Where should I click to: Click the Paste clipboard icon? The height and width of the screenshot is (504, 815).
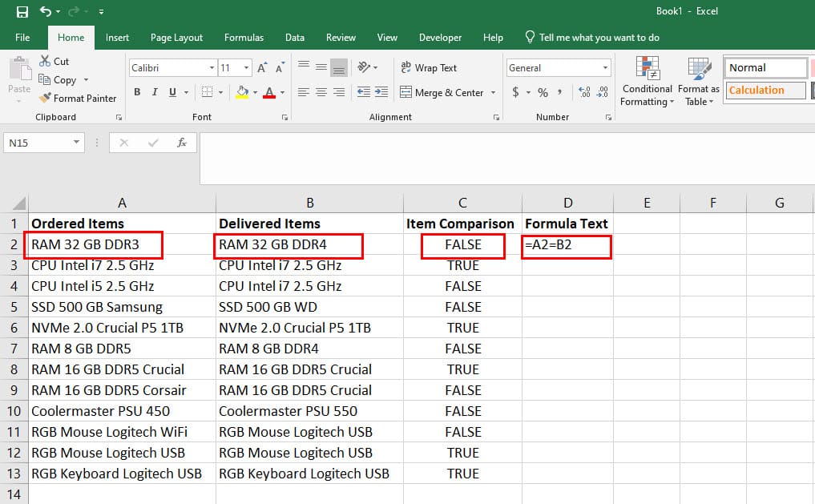click(19, 69)
